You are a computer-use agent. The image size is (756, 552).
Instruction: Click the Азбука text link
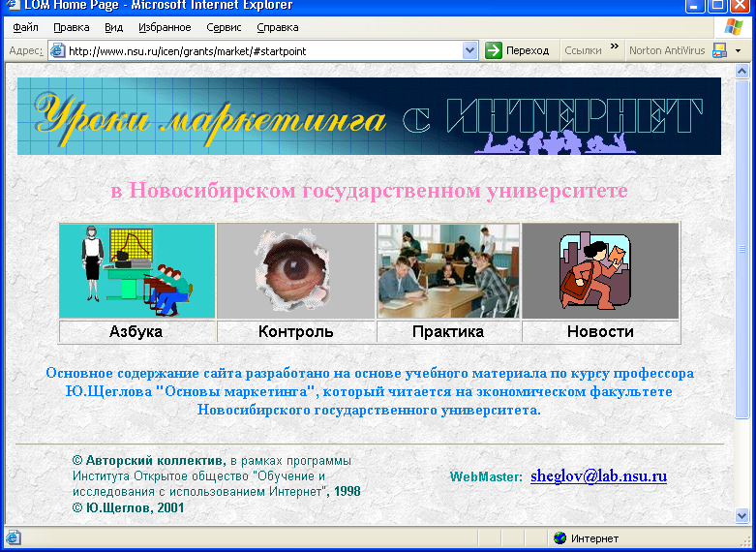(x=136, y=331)
